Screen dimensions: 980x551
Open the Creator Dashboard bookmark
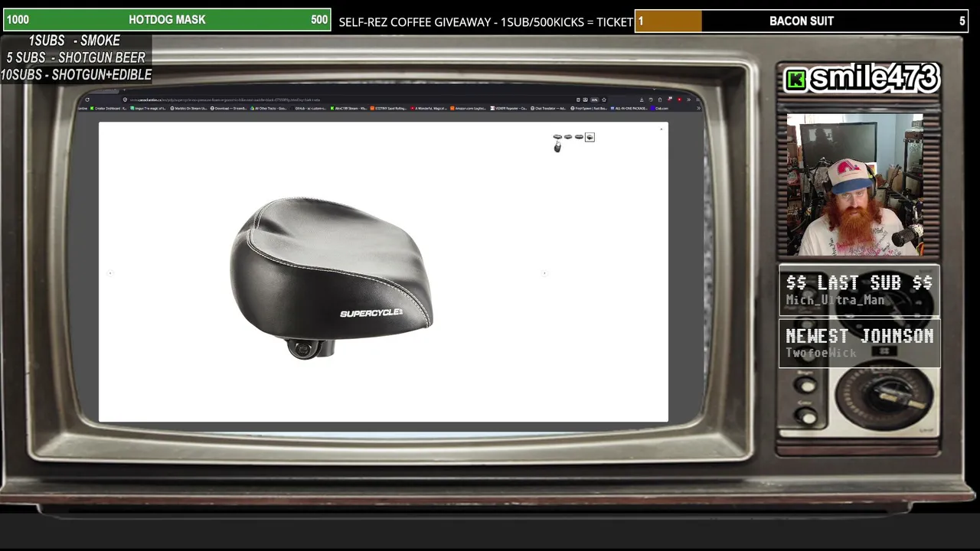tap(109, 108)
